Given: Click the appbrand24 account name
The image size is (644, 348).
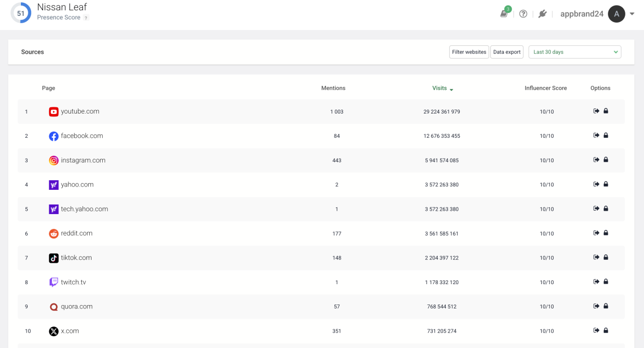Looking at the screenshot, I should pos(581,14).
